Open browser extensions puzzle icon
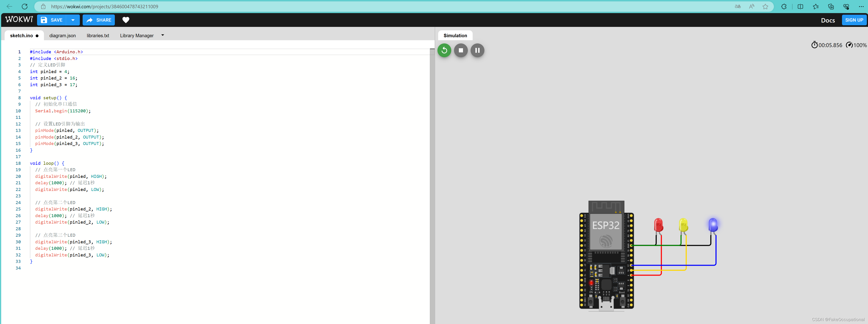Image resolution: width=868 pixels, height=324 pixels. click(784, 6)
